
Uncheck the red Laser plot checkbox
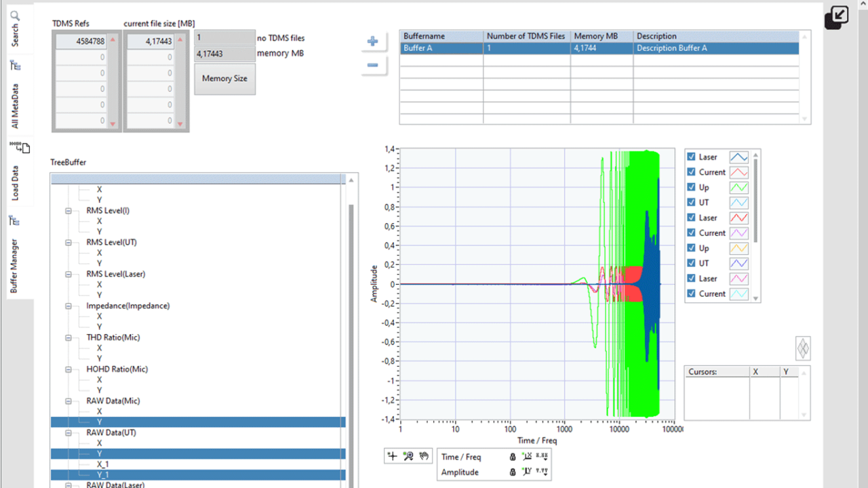692,218
